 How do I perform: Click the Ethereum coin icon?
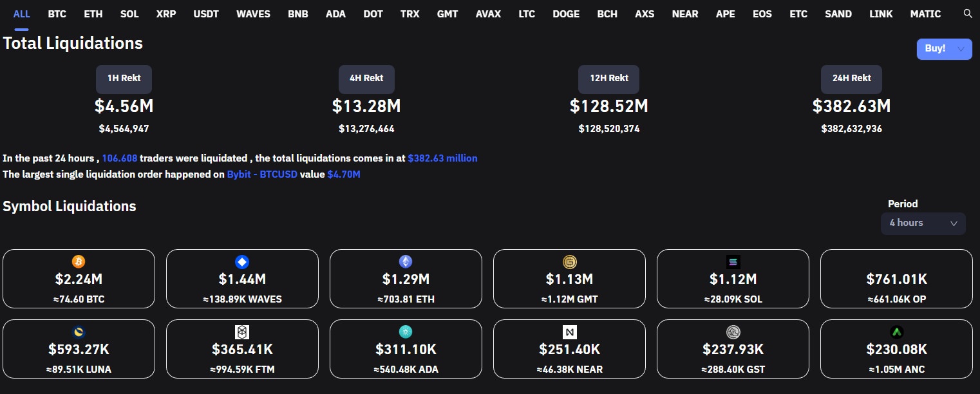point(406,262)
